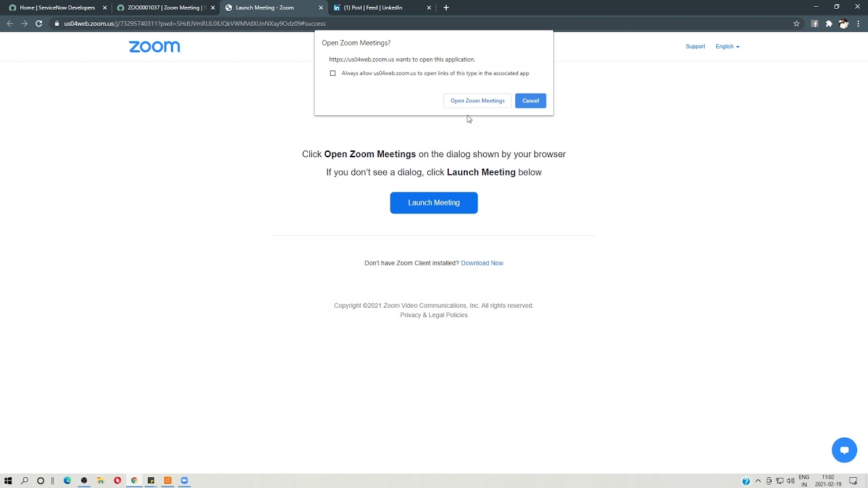This screenshot has height=488, width=868.
Task: Bookmark this page with the star icon
Action: (797, 23)
